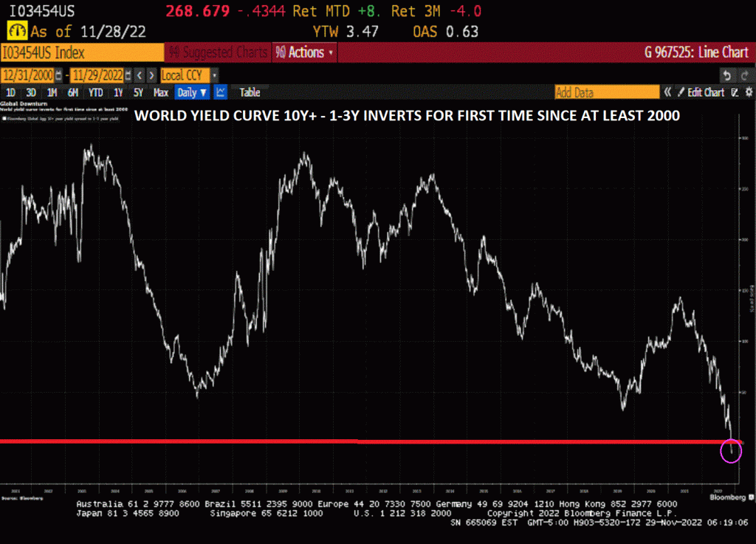This screenshot has height=544, width=756.
Task: Click the I03454US Index security field
Action: [81, 52]
